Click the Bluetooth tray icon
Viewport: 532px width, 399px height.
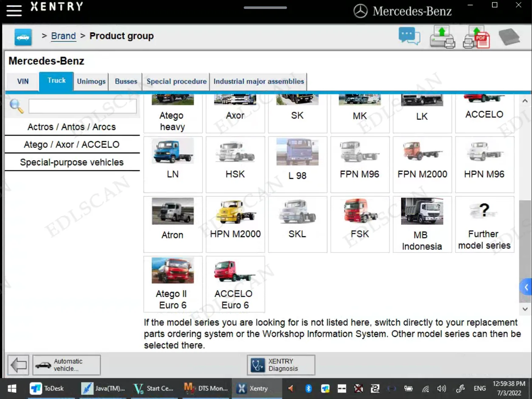coord(309,388)
